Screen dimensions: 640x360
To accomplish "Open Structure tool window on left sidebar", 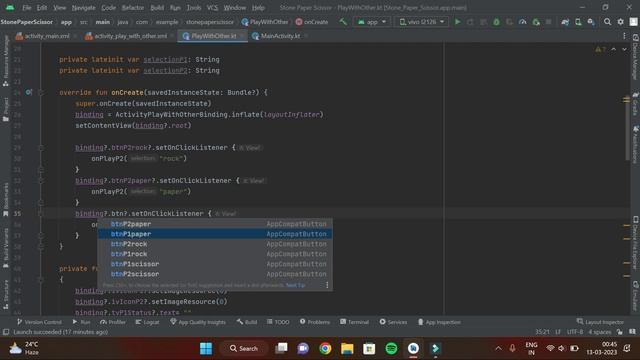I will pos(5,294).
